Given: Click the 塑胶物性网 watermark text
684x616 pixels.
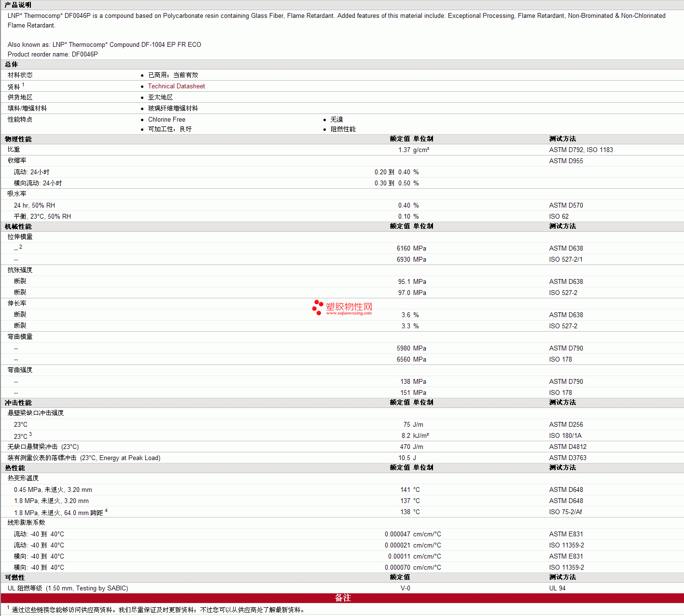Looking at the screenshot, I should (x=349, y=307).
